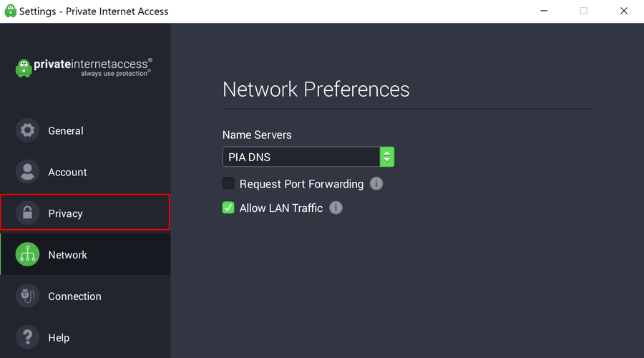644x358 pixels.
Task: Click the Private Internet Access logo
Action: pos(83,67)
